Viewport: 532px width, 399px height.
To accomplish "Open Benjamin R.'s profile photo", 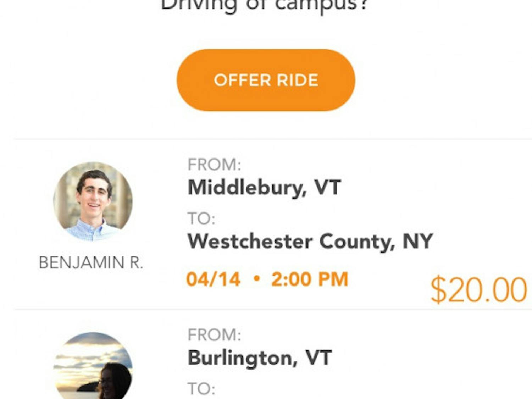I will (x=93, y=201).
